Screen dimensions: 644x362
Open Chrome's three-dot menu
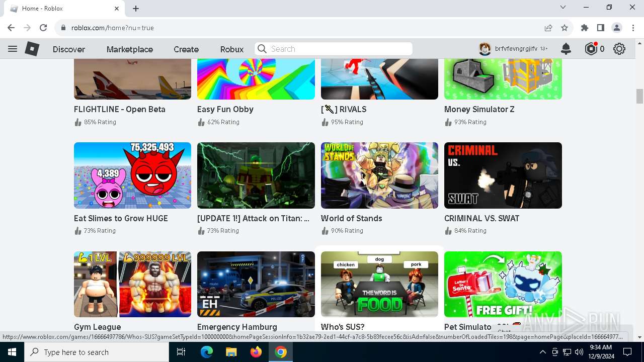(x=633, y=28)
